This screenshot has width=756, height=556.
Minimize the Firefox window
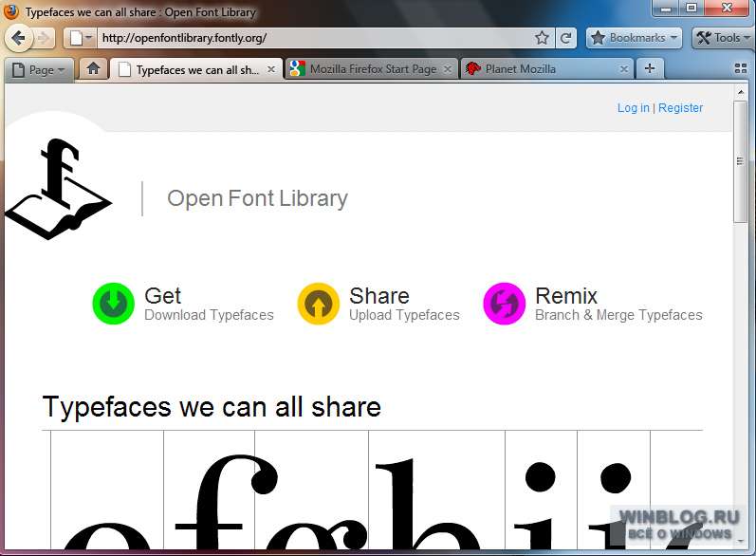[666, 9]
